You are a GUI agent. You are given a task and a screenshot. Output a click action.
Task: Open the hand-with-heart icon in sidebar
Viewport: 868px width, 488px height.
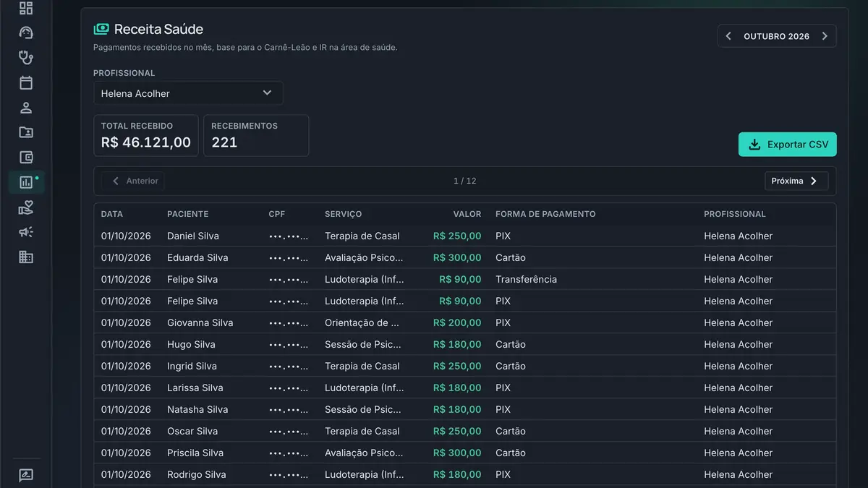(26, 207)
